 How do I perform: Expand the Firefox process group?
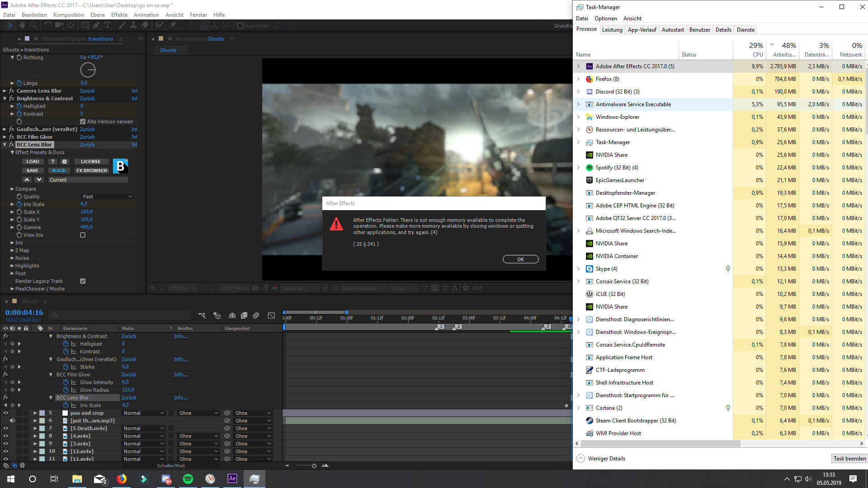[x=578, y=79]
